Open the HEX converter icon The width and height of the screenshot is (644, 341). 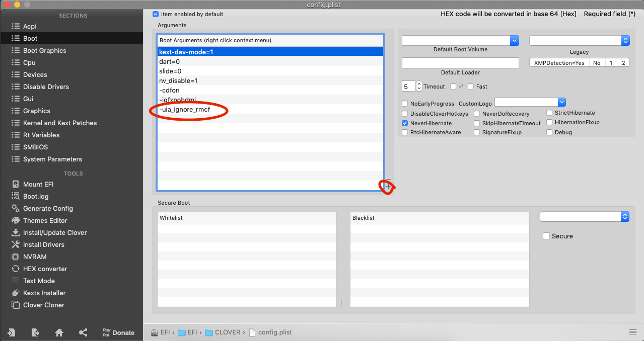16,269
